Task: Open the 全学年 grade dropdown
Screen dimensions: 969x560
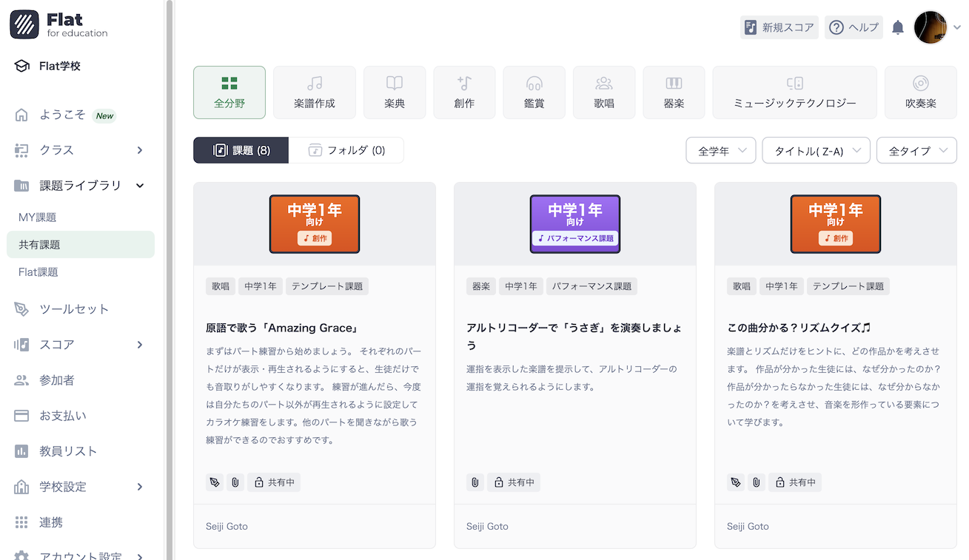Action: (720, 149)
